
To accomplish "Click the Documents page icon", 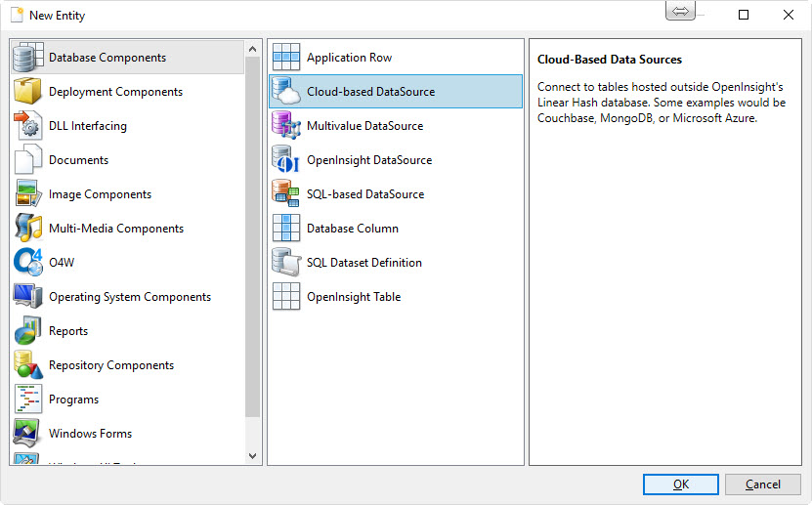I will (x=28, y=159).
